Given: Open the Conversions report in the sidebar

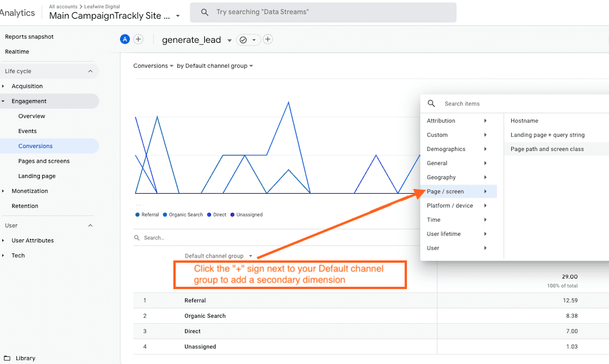Looking at the screenshot, I should click(35, 146).
